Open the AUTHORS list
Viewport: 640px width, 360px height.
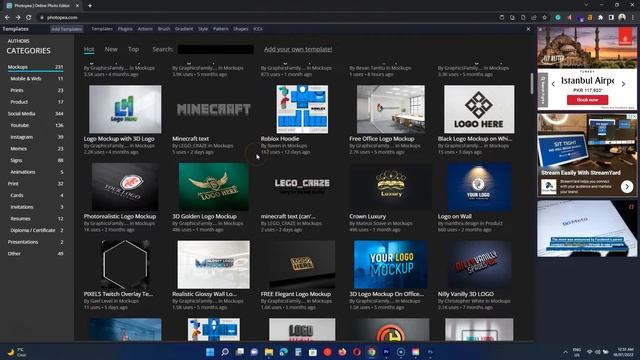pyautogui.click(x=18, y=41)
